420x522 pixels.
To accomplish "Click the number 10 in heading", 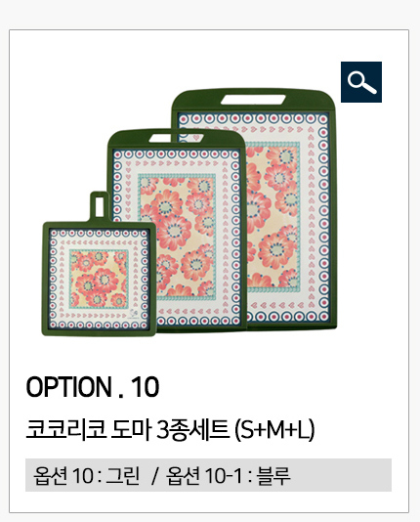I will [145, 387].
